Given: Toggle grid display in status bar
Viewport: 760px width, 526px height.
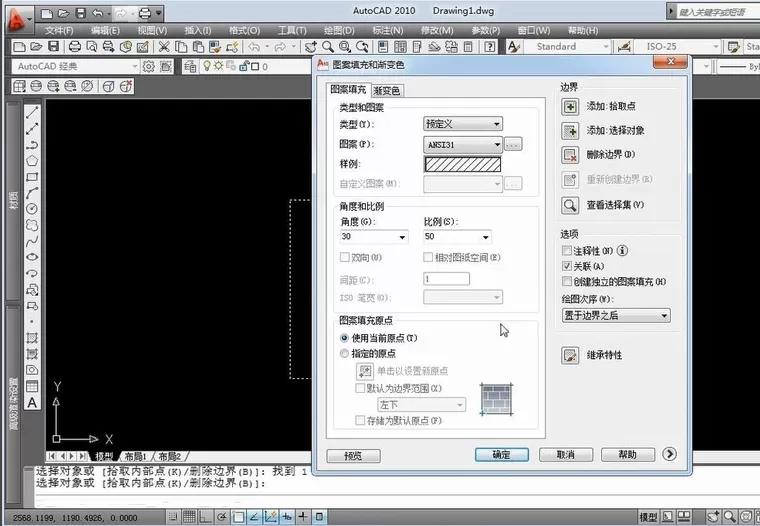Looking at the screenshot, I should click(189, 517).
